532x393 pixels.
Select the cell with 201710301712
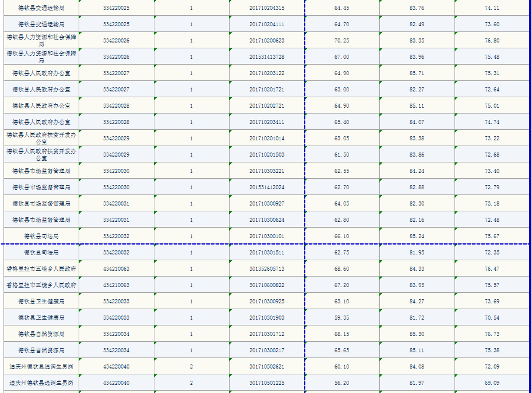coord(266,334)
